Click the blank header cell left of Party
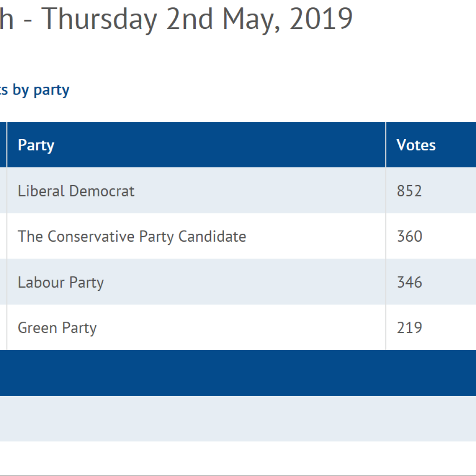Image resolution: width=476 pixels, height=476 pixels. click(3, 145)
